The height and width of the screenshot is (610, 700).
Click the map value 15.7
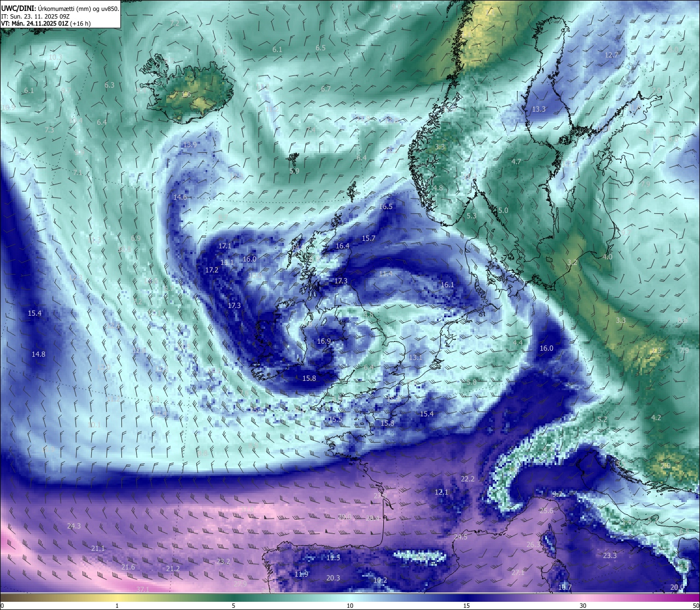369,239
